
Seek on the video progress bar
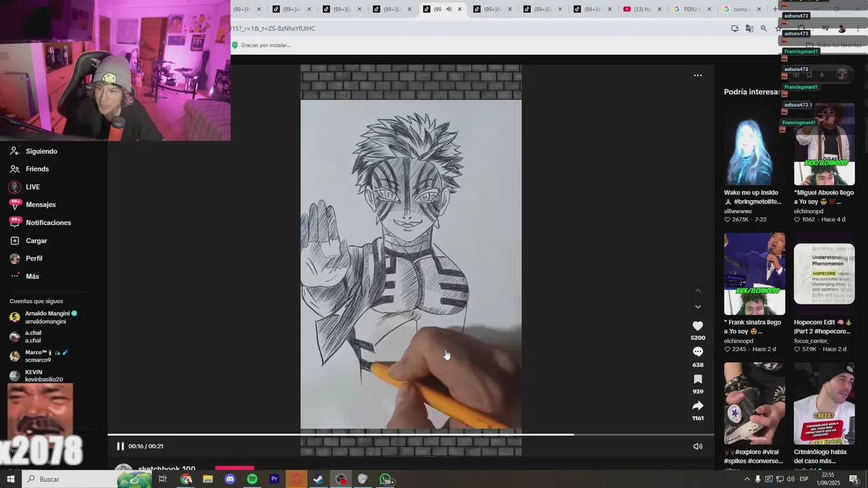coord(410,434)
